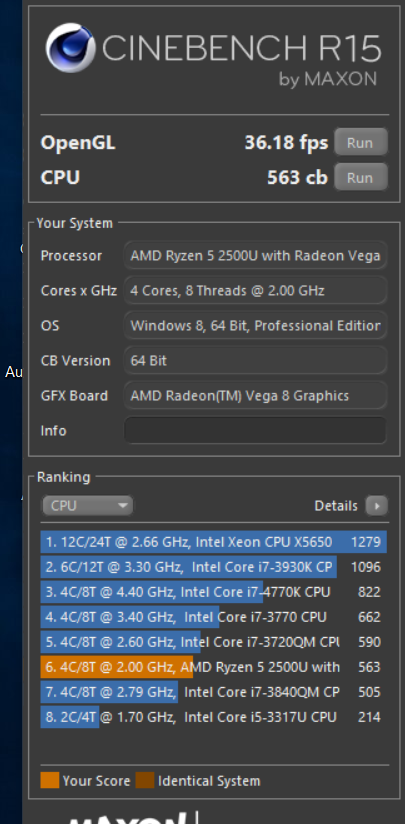Select ranking entry Core i7-3770
The width and height of the screenshot is (405, 824).
tap(214, 616)
